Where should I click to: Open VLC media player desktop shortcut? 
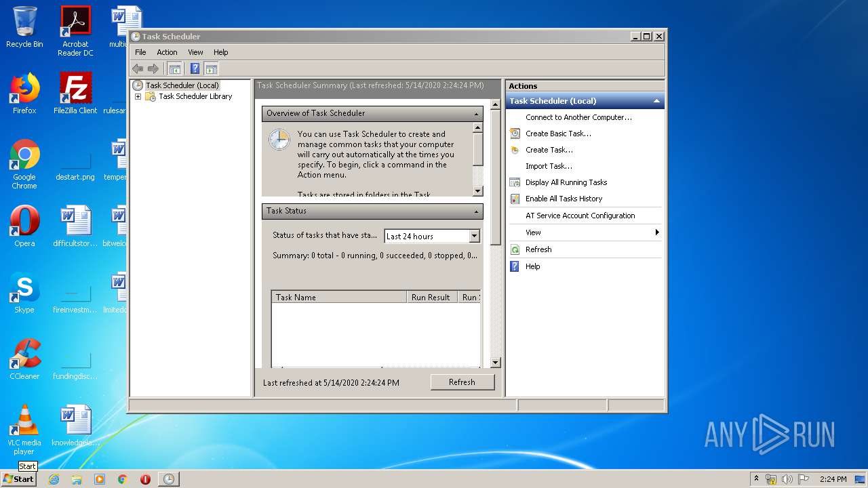click(24, 430)
